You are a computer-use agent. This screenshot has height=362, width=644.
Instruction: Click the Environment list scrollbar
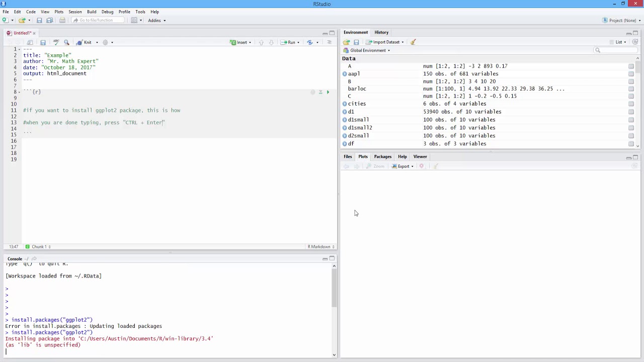tap(638, 66)
